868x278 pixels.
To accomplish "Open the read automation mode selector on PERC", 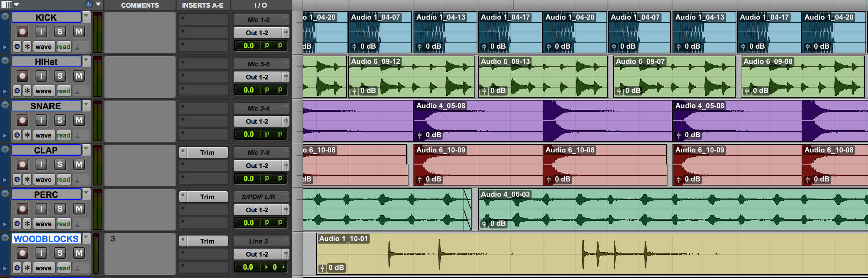I will click(x=63, y=224).
